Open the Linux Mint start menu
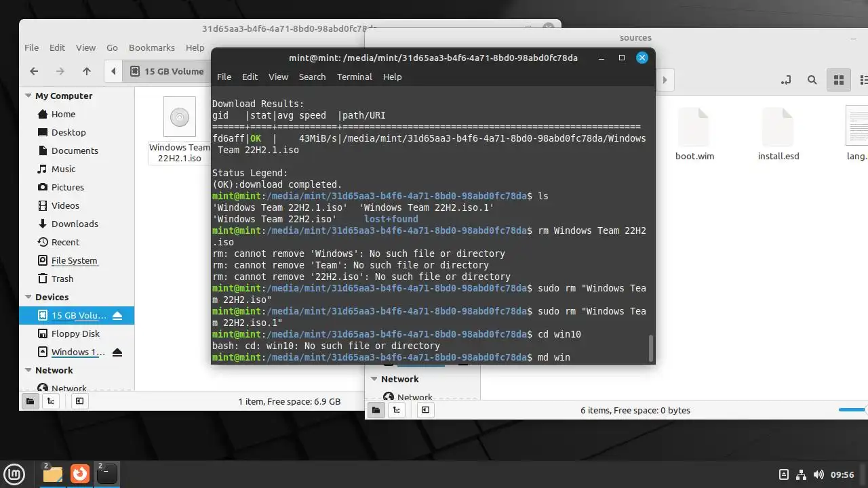Viewport: 868px width, 488px height. tap(14, 473)
